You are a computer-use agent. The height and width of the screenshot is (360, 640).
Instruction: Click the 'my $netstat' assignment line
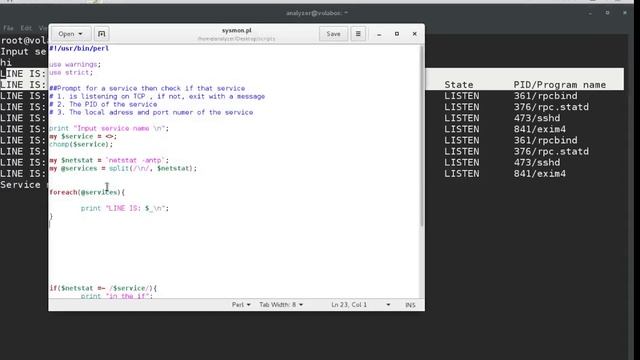(109, 160)
